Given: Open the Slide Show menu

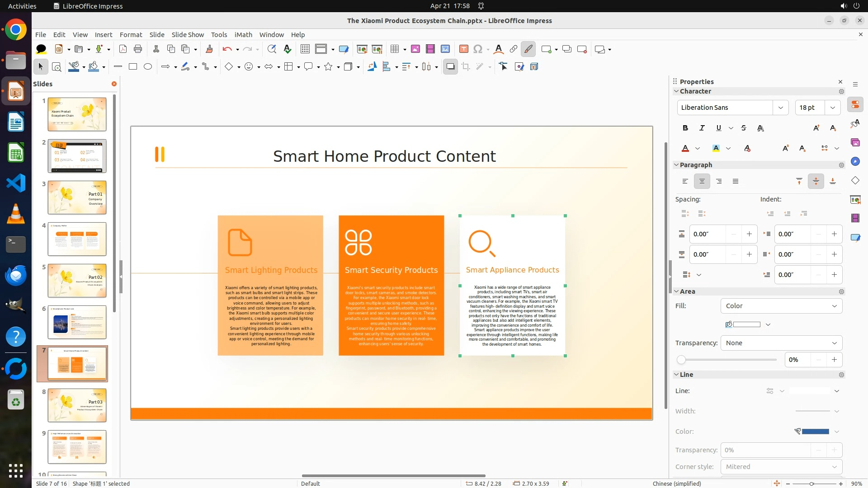Looking at the screenshot, I should click(188, 35).
